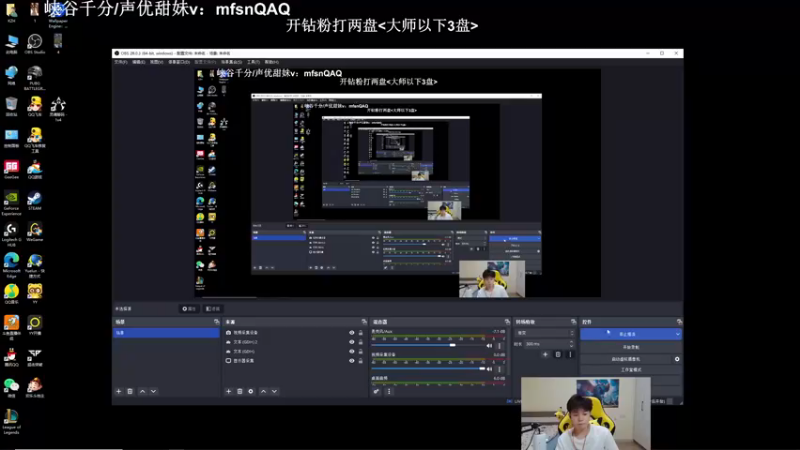Image resolution: width=800 pixels, height=450 pixels.
Task: Adjust video capture device volume slider
Action: pos(428,368)
